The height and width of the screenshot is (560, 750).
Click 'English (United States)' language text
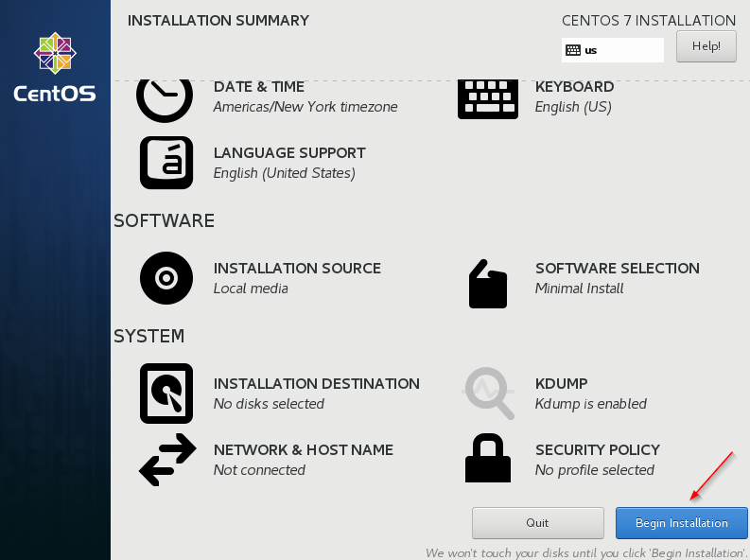[x=284, y=173]
